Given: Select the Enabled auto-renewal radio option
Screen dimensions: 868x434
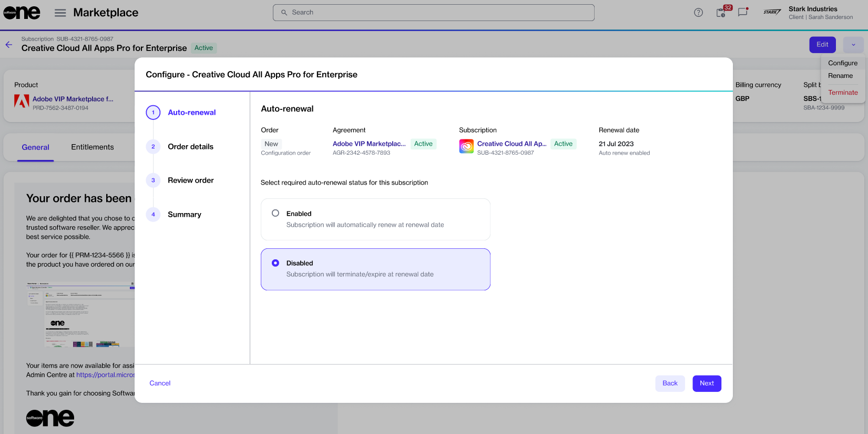Looking at the screenshot, I should (x=275, y=213).
